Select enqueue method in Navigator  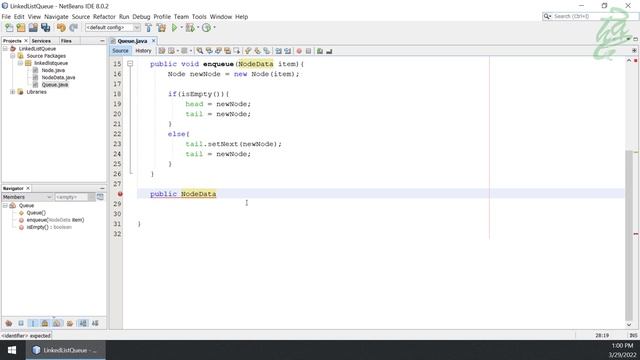[55, 220]
